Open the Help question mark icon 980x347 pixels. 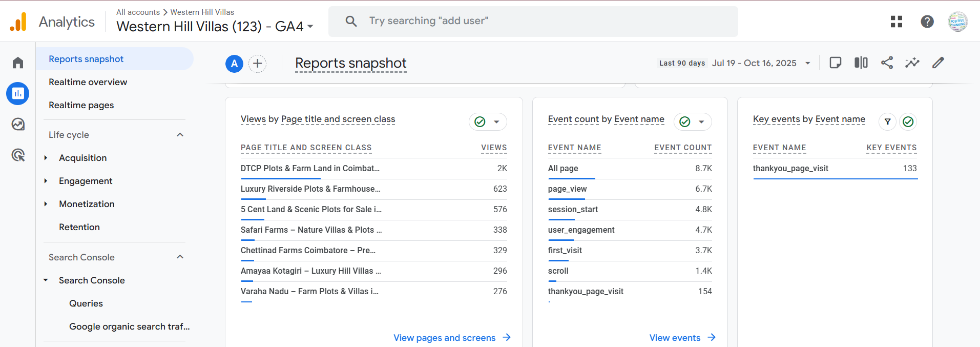point(927,22)
